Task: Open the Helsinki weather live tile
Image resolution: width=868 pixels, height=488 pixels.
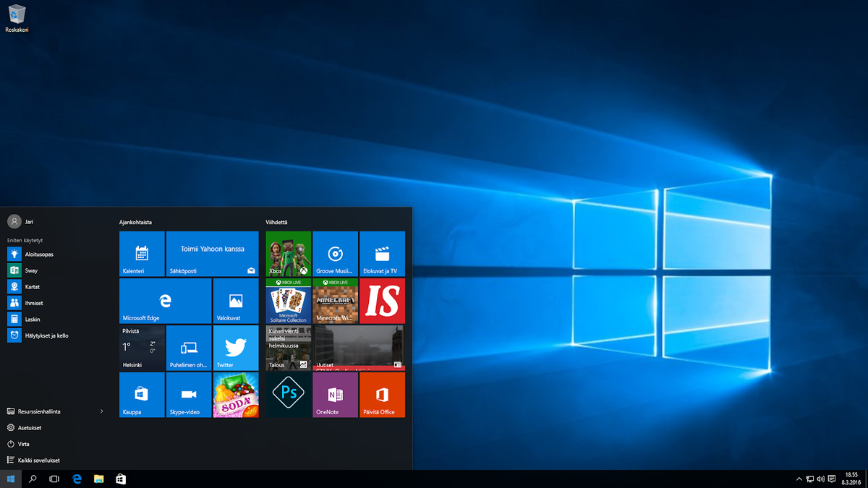Action: tap(142, 348)
